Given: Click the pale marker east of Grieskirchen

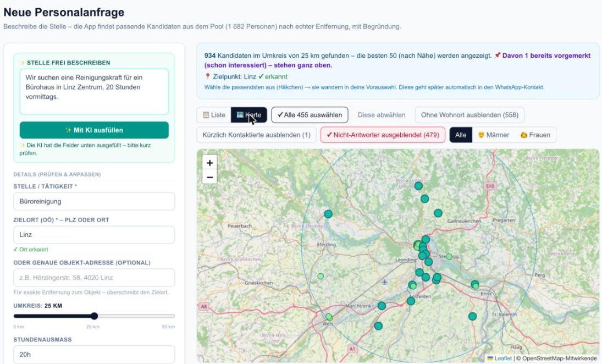Looking at the screenshot, I should 321,276.
